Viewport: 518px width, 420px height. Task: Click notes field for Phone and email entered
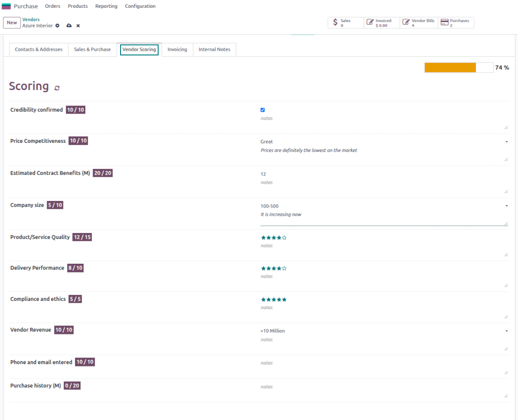384,367
